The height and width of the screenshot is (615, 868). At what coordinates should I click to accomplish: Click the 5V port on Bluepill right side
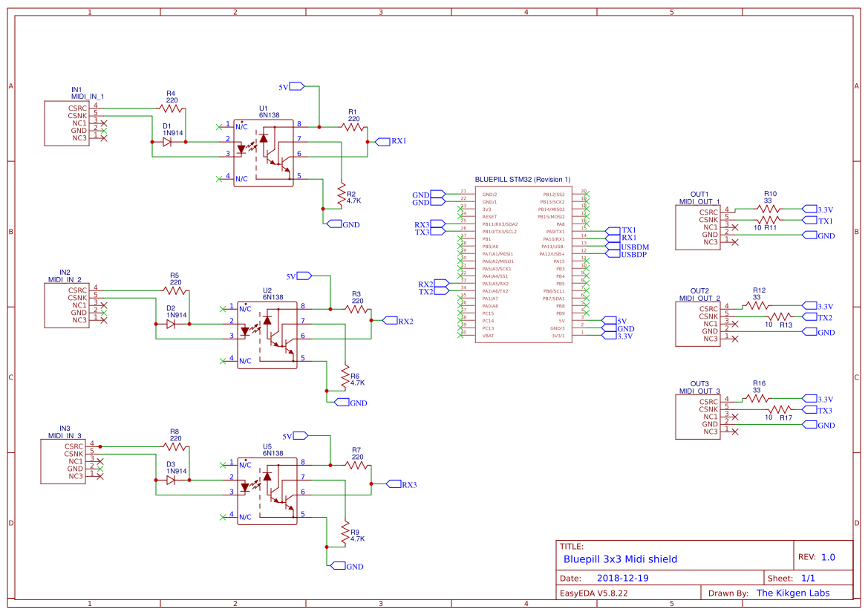[x=610, y=321]
